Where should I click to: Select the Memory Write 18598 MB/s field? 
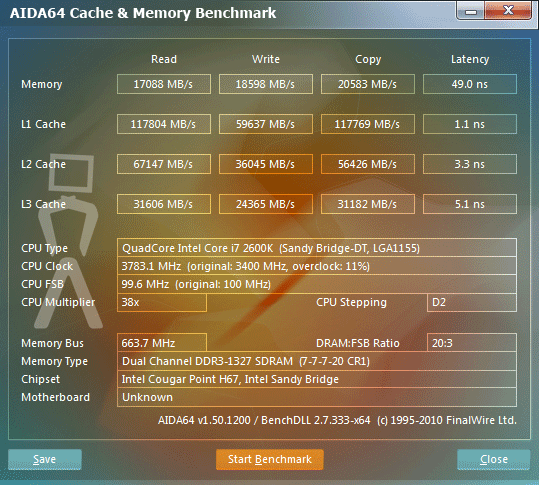[x=266, y=84]
